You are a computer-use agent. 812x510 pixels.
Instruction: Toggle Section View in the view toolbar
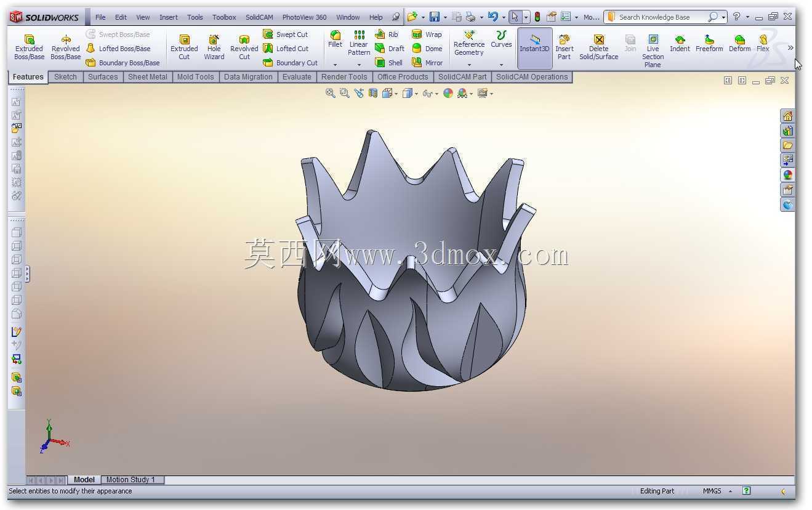click(373, 93)
